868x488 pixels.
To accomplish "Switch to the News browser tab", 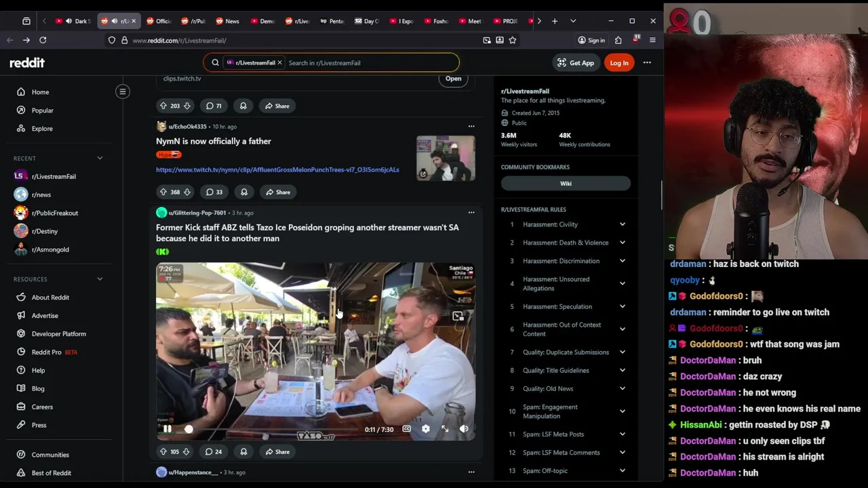I will (228, 21).
